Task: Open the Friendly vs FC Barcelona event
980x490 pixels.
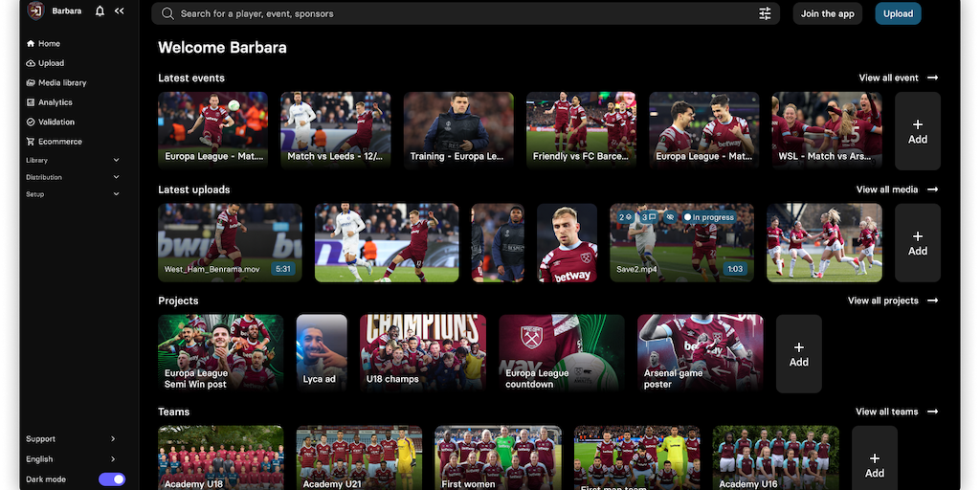Action: pos(581,130)
